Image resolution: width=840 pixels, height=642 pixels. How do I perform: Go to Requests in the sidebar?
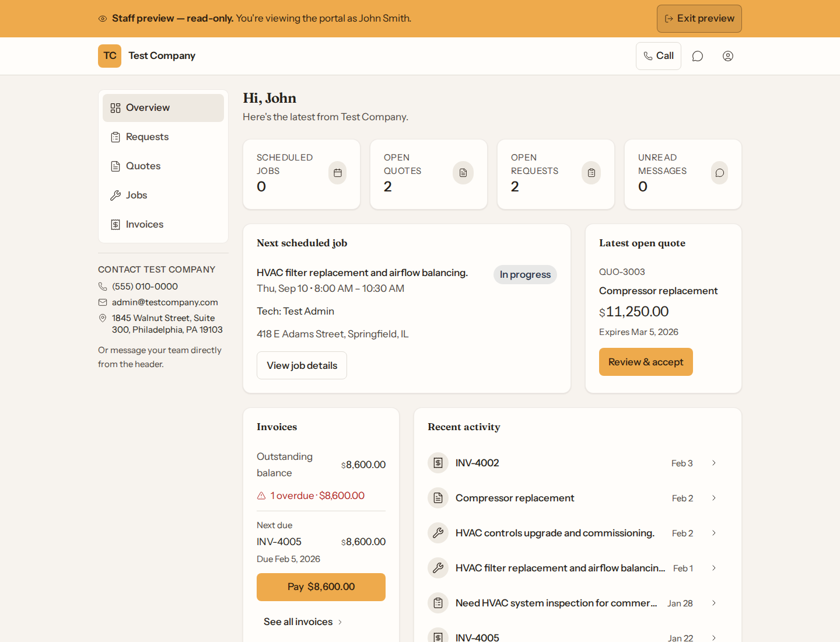tap(163, 137)
